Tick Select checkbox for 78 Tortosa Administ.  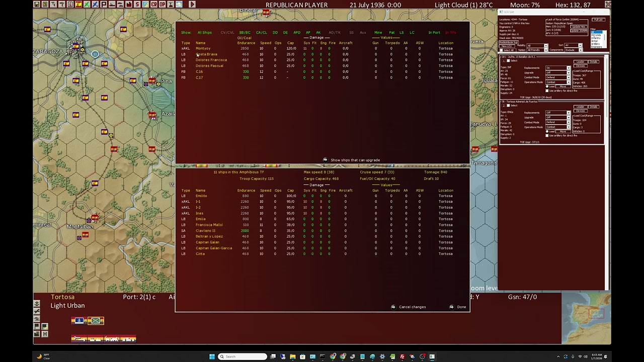tap(508, 105)
